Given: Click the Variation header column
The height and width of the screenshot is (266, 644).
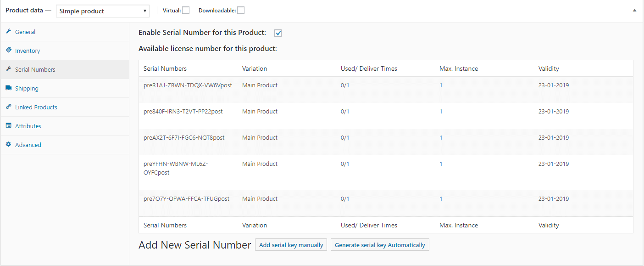Looking at the screenshot, I should pos(255,68).
